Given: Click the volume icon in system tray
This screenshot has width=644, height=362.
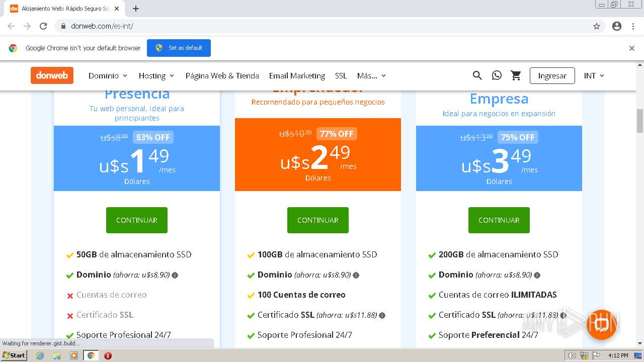Looking at the screenshot, I should click(x=572, y=355).
